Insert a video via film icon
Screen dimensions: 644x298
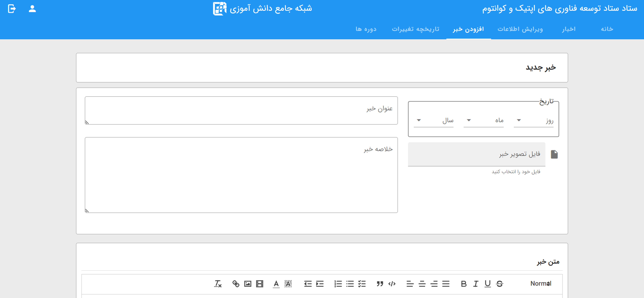point(260,284)
